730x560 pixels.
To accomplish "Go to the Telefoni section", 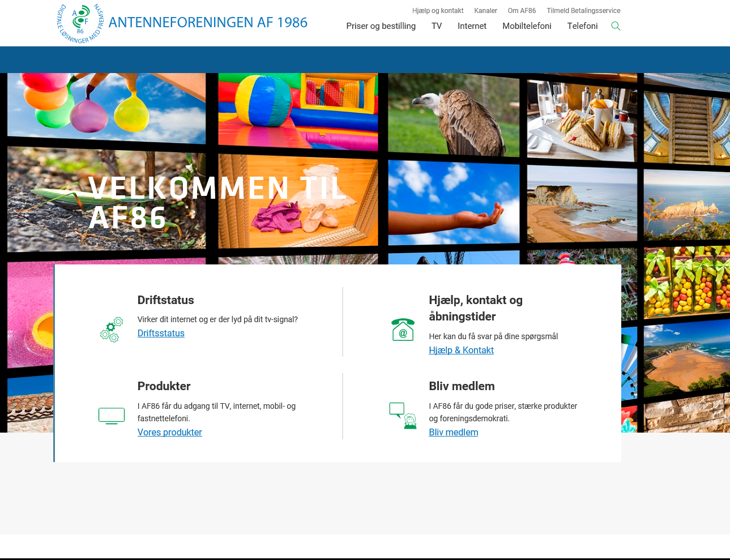I will pyautogui.click(x=582, y=26).
